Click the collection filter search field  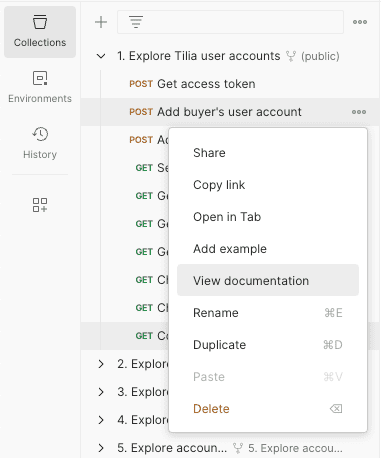coord(230,22)
